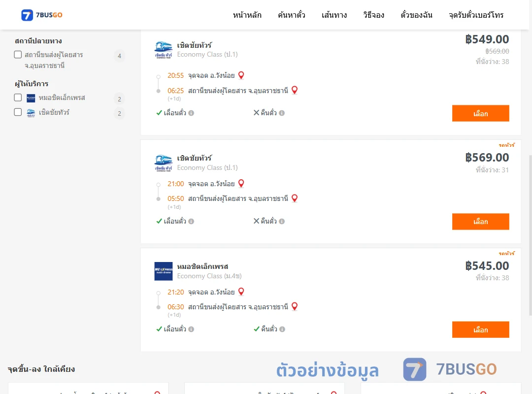Click the ฿549.00 price text

(487, 39)
